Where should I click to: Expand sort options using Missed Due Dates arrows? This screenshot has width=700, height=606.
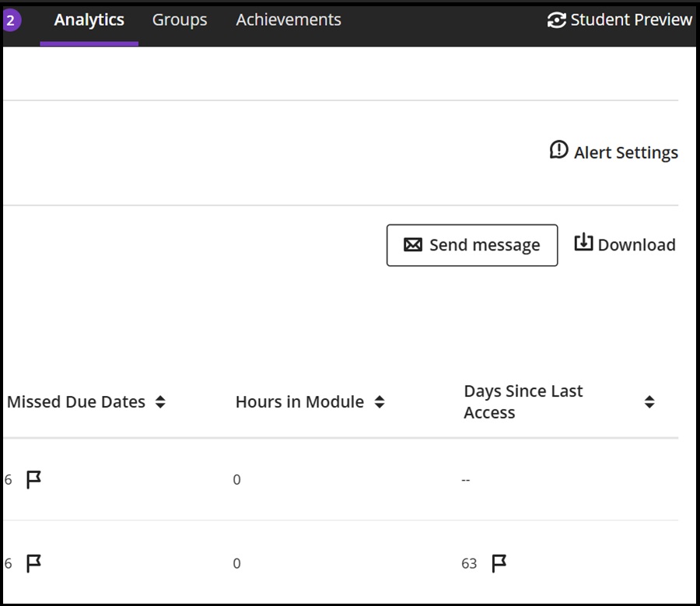pyautogui.click(x=160, y=402)
